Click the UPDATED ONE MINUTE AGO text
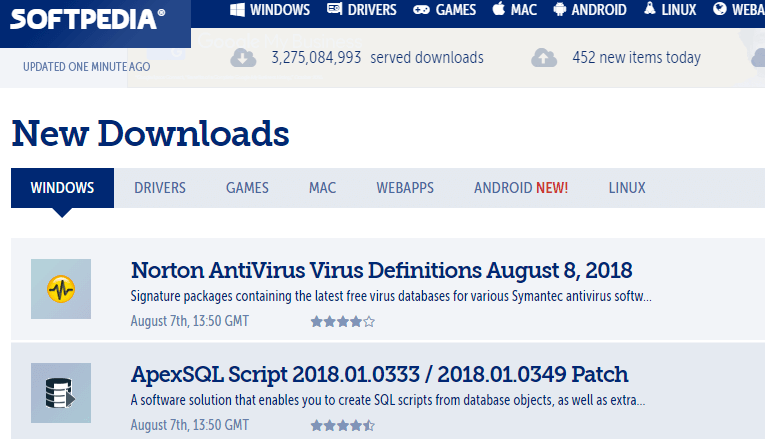 pos(87,67)
